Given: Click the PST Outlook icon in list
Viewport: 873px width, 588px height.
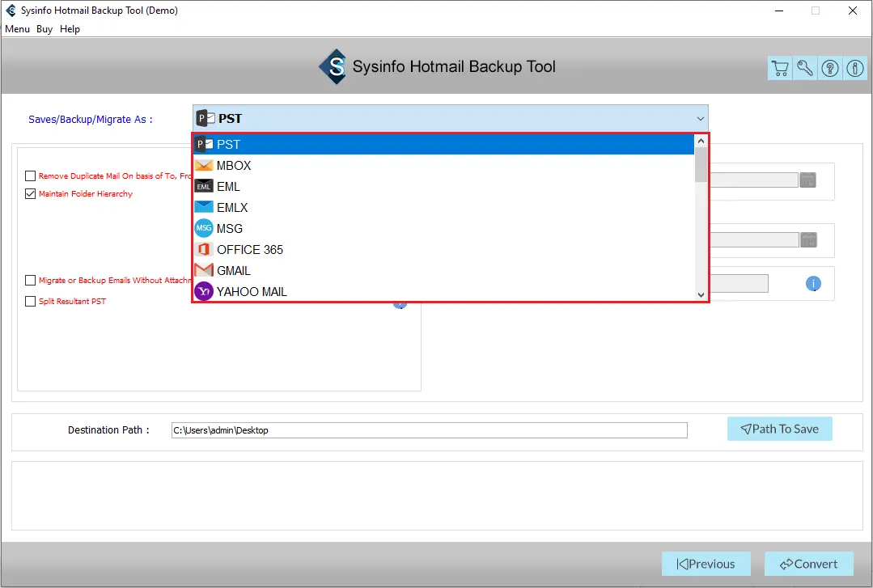Looking at the screenshot, I should pyautogui.click(x=204, y=144).
